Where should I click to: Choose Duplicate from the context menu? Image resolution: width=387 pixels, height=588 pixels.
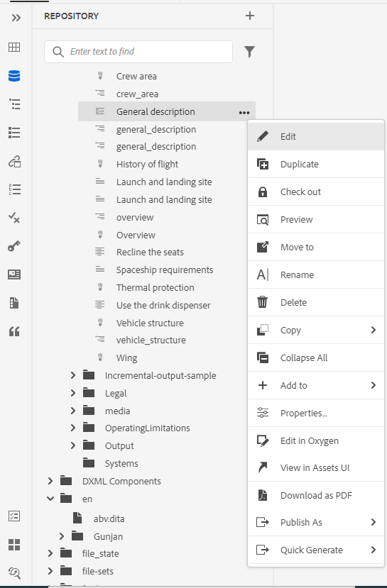(x=316, y=165)
